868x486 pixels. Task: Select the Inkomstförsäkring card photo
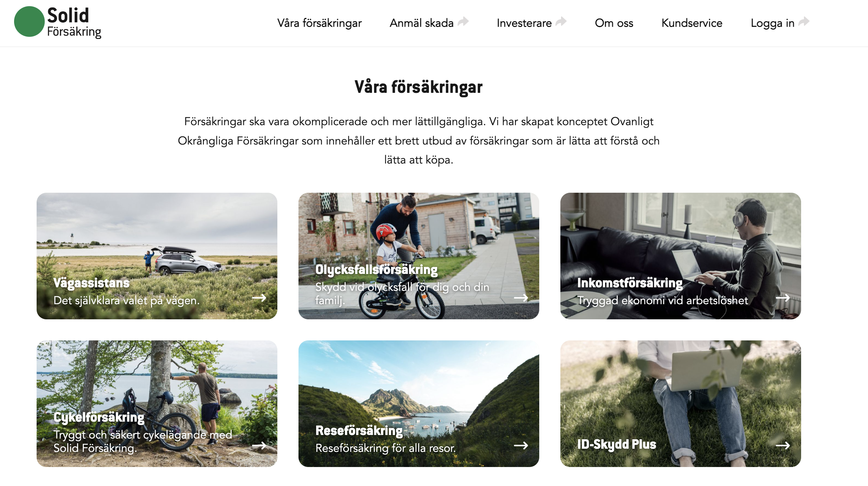(x=681, y=256)
